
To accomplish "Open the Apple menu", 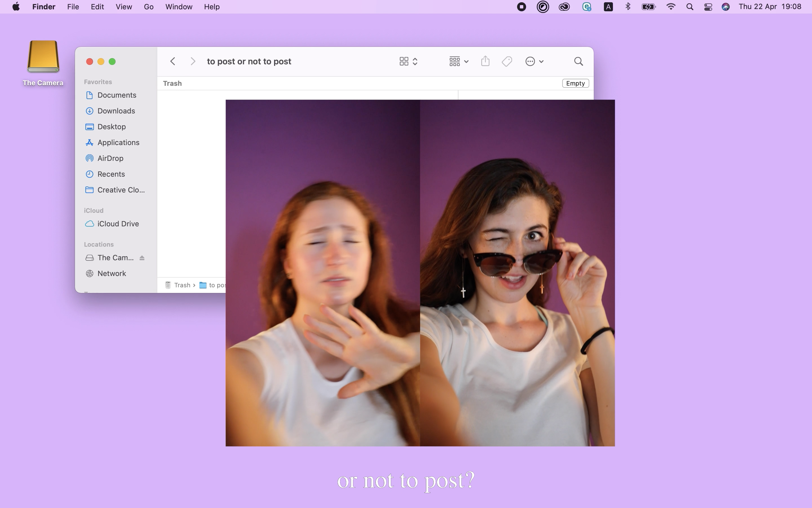I will [x=16, y=7].
